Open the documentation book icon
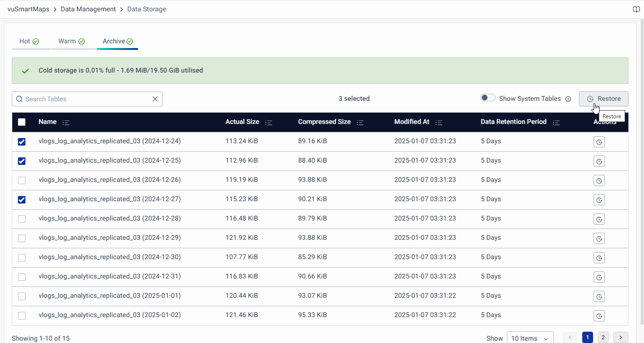This screenshot has width=644, height=343. point(636,9)
